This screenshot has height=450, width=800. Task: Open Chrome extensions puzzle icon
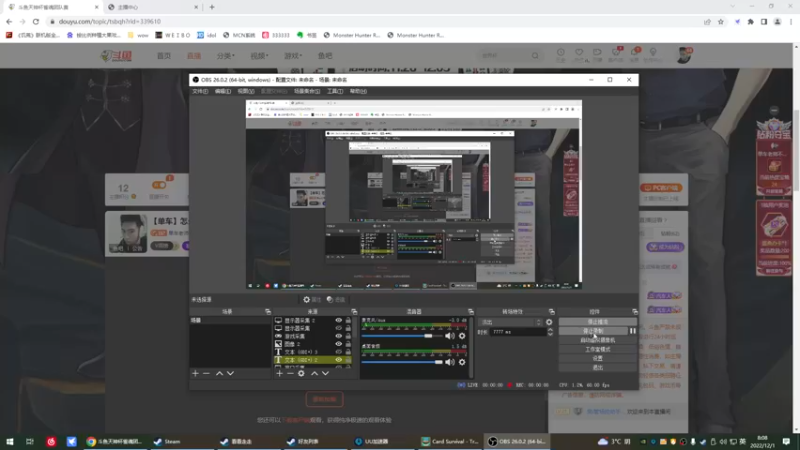pyautogui.click(x=751, y=21)
